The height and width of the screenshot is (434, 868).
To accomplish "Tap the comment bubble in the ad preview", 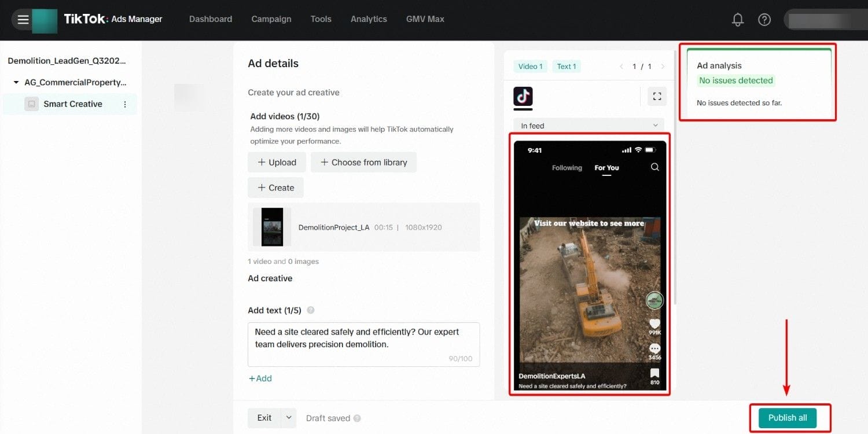I will click(x=654, y=348).
